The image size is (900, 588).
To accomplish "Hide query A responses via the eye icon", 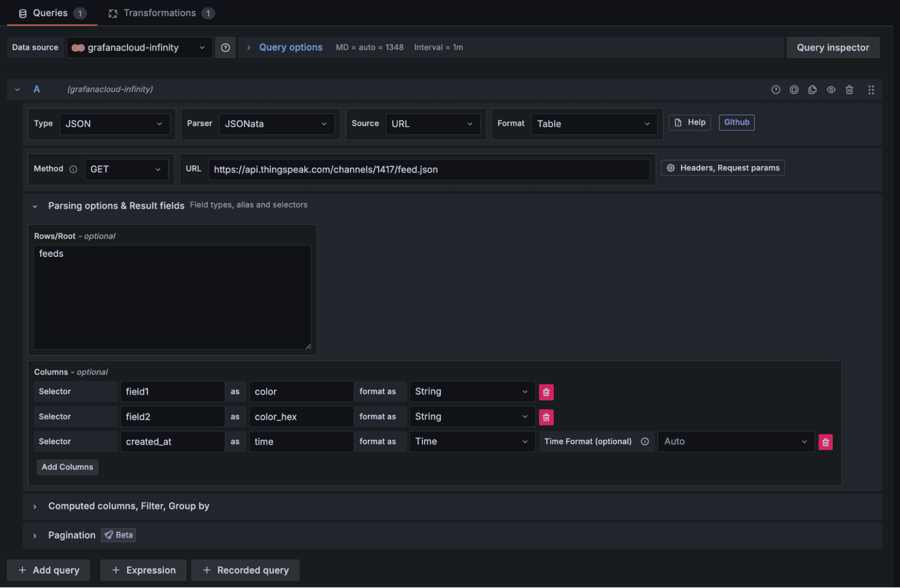I will pos(831,89).
